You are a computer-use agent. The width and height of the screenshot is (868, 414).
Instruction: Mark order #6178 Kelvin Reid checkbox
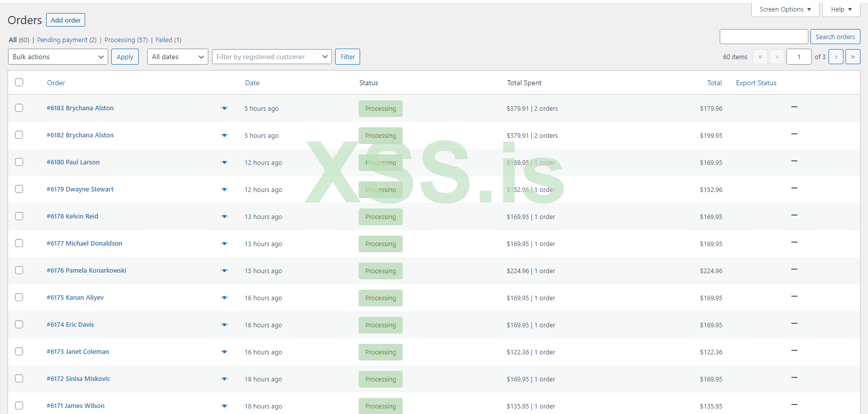[x=19, y=216]
